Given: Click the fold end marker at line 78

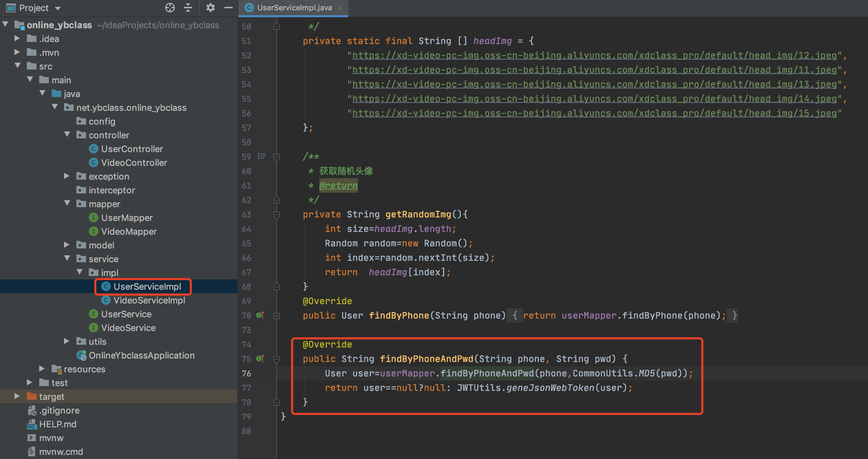Looking at the screenshot, I should [x=276, y=402].
